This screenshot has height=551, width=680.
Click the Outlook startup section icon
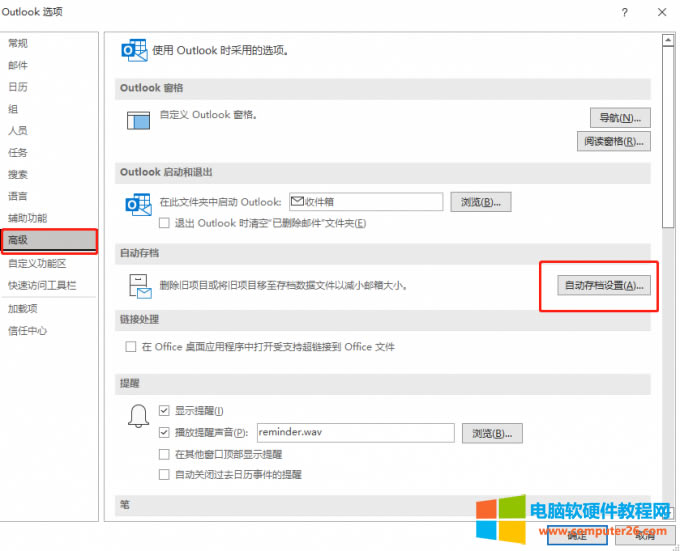coord(138,204)
